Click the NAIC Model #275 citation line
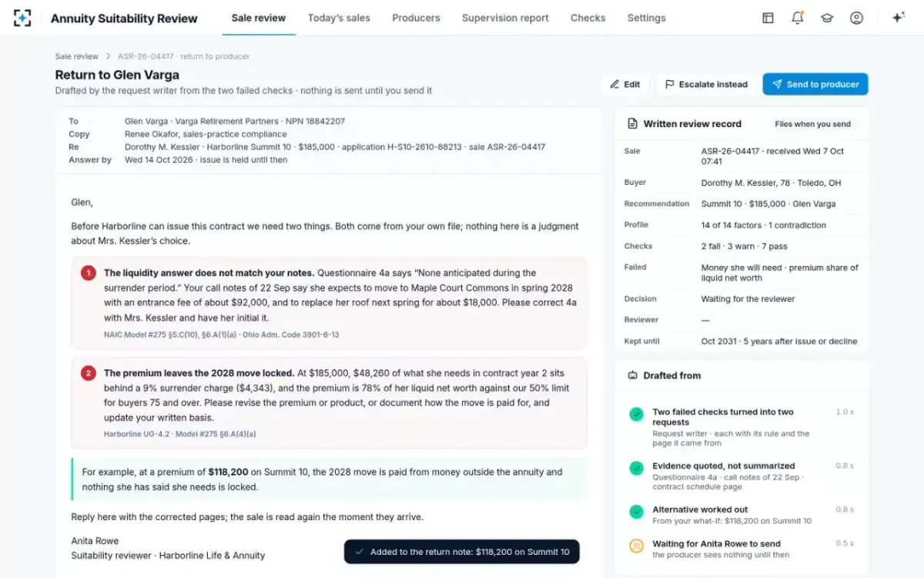Viewport: 924px width, 578px height. (x=222, y=334)
